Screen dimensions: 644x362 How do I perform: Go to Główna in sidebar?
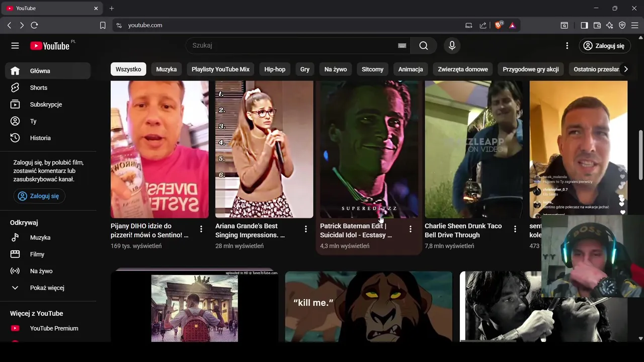pyautogui.click(x=48, y=71)
